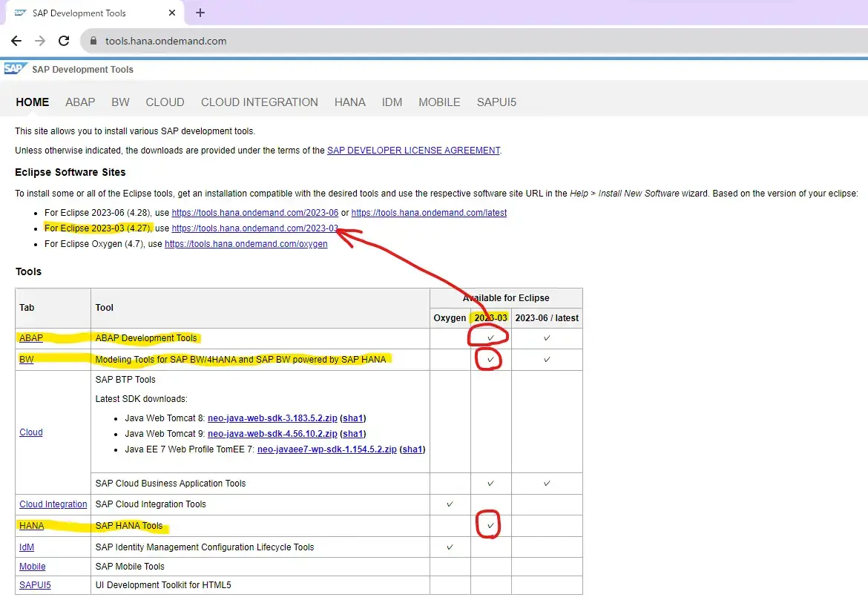This screenshot has width=868, height=600.
Task: Open the Cloud Integration table link
Action: 53,504
